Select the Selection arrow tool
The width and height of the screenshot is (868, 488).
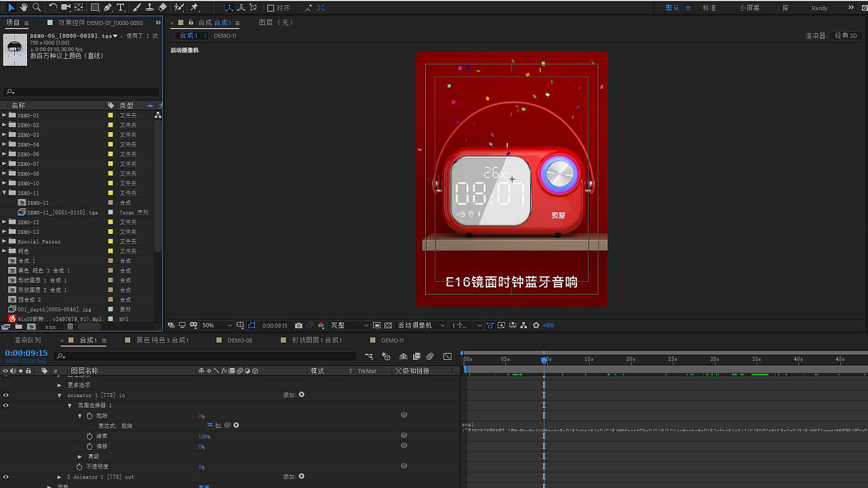[x=12, y=7]
